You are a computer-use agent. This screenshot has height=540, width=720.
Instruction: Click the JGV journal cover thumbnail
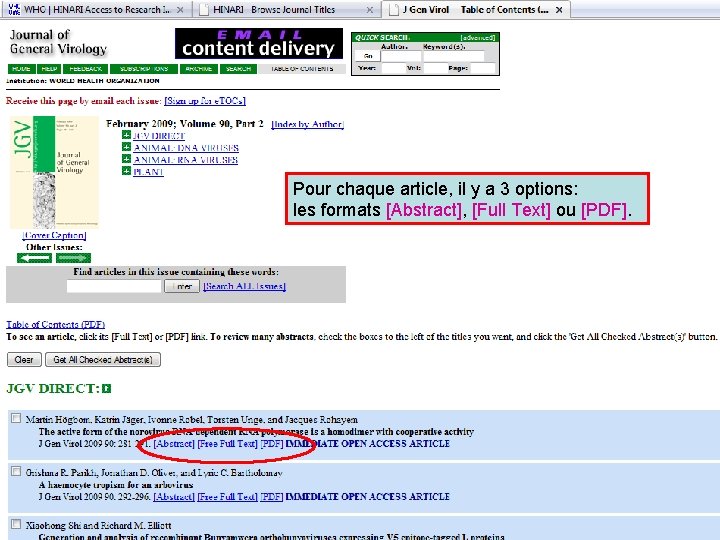tap(54, 172)
